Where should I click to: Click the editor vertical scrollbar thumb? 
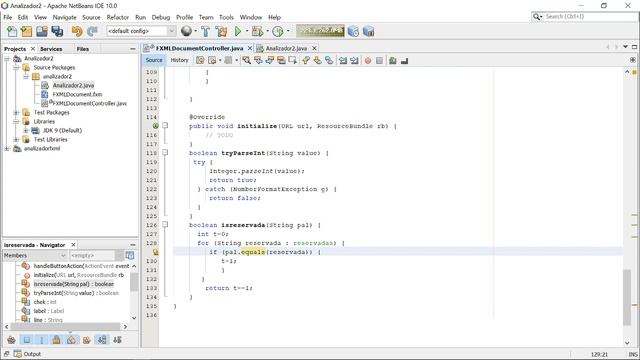pos(627,297)
